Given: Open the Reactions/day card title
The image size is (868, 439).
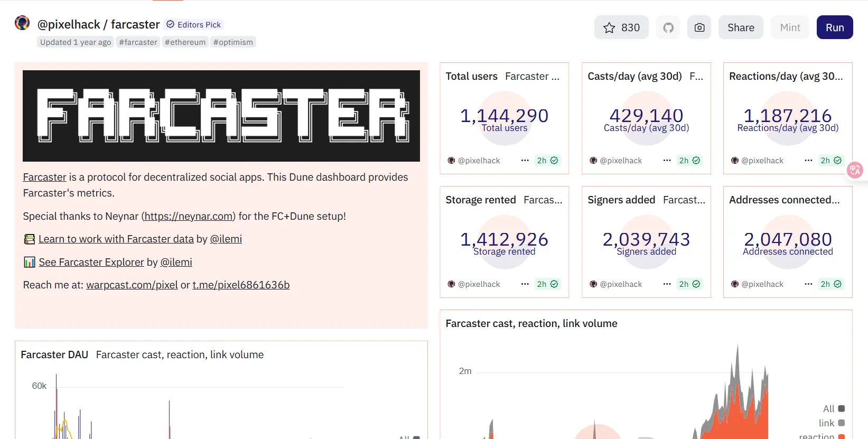Looking at the screenshot, I should pyautogui.click(x=786, y=76).
